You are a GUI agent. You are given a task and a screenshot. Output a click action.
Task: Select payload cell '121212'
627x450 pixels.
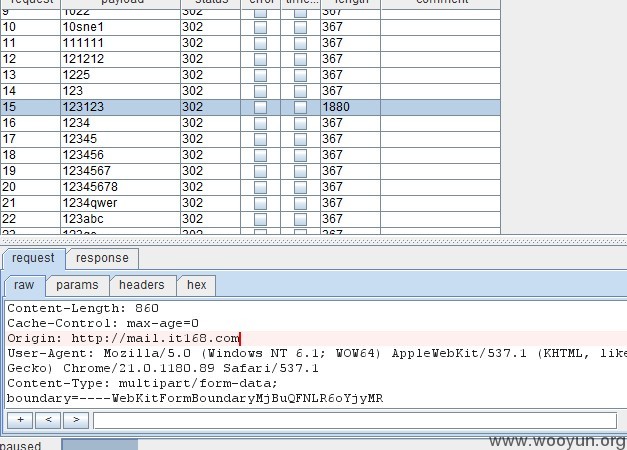[120, 59]
